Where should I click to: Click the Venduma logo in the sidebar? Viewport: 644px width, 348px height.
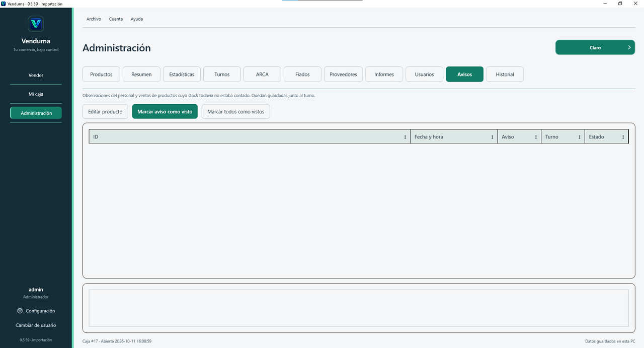click(x=36, y=24)
